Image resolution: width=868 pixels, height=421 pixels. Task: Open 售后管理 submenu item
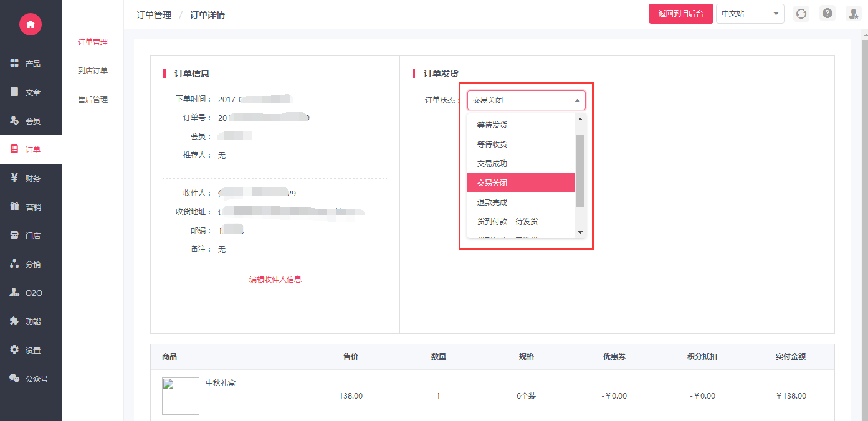[x=93, y=100]
